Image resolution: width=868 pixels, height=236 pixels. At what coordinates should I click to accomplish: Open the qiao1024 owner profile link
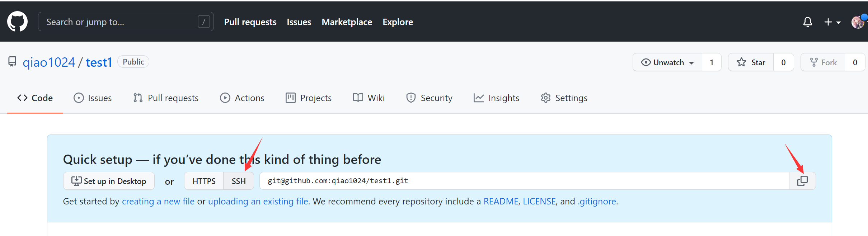click(49, 62)
